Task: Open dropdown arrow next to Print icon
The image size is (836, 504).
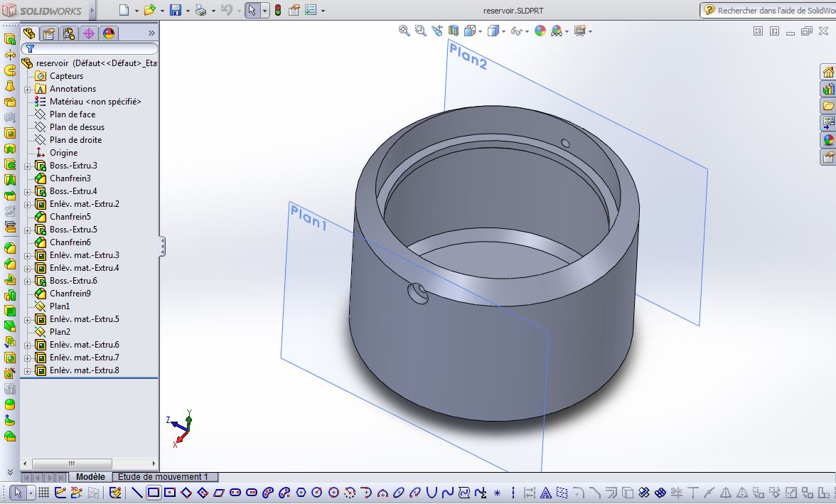Action: [x=214, y=11]
